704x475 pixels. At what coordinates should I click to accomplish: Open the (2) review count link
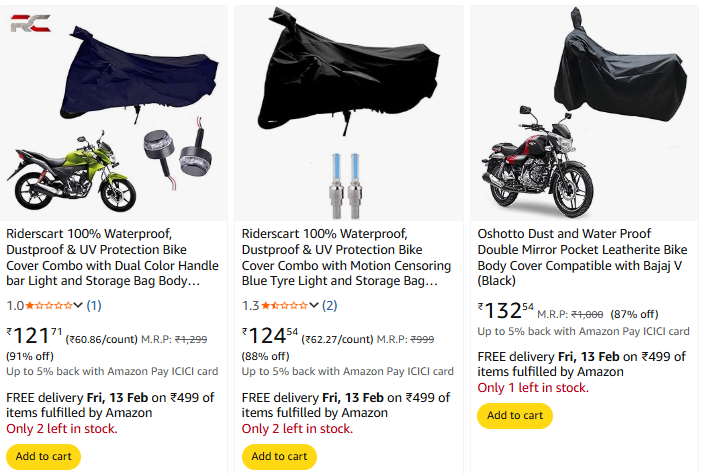(x=330, y=305)
